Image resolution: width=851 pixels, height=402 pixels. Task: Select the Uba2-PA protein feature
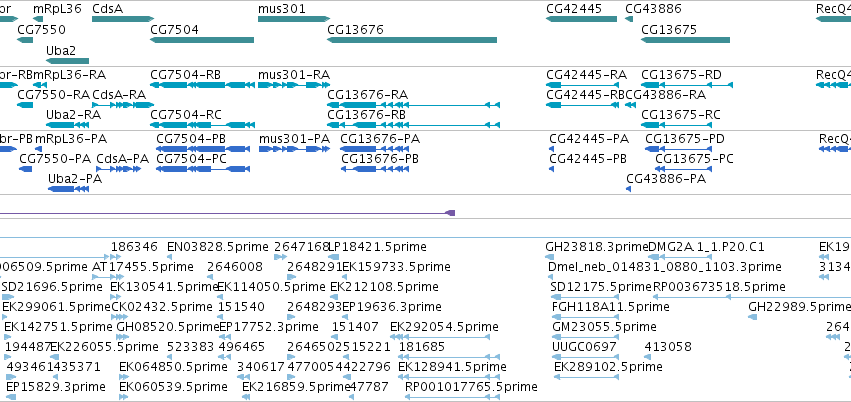[68, 189]
